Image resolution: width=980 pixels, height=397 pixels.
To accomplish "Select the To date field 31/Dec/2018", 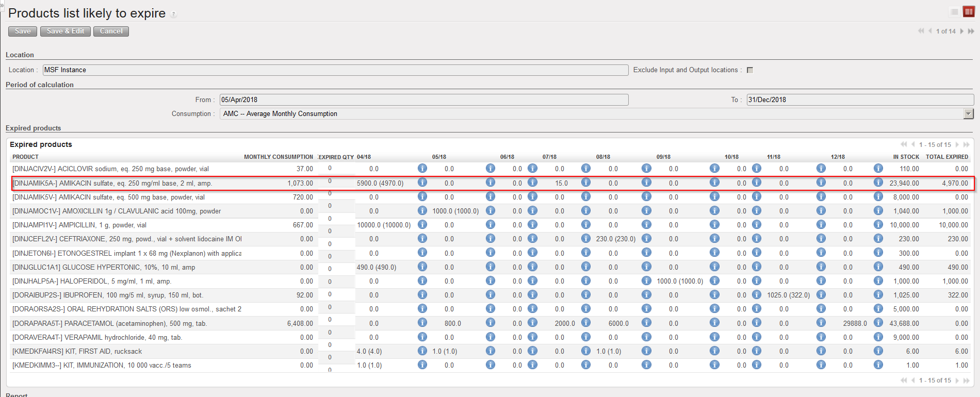I will pyautogui.click(x=860, y=100).
